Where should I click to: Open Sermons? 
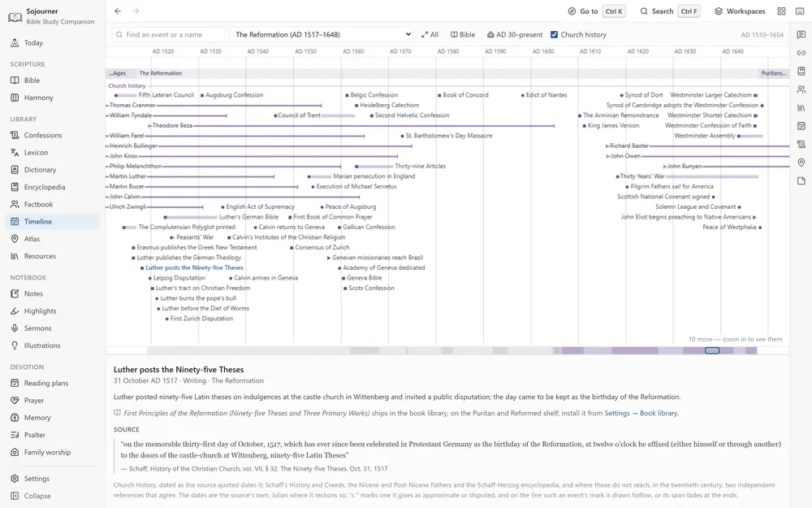point(52,328)
